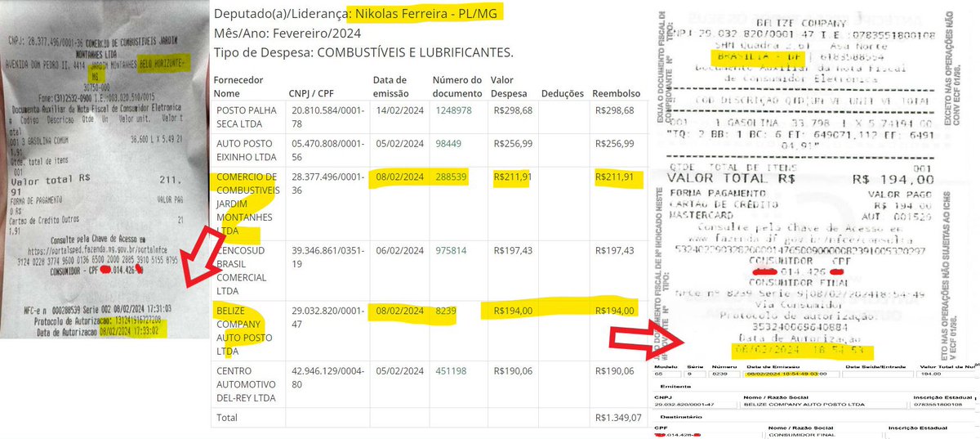Click Reembolso R$211,91 cell
980x439 pixels.
(615, 177)
